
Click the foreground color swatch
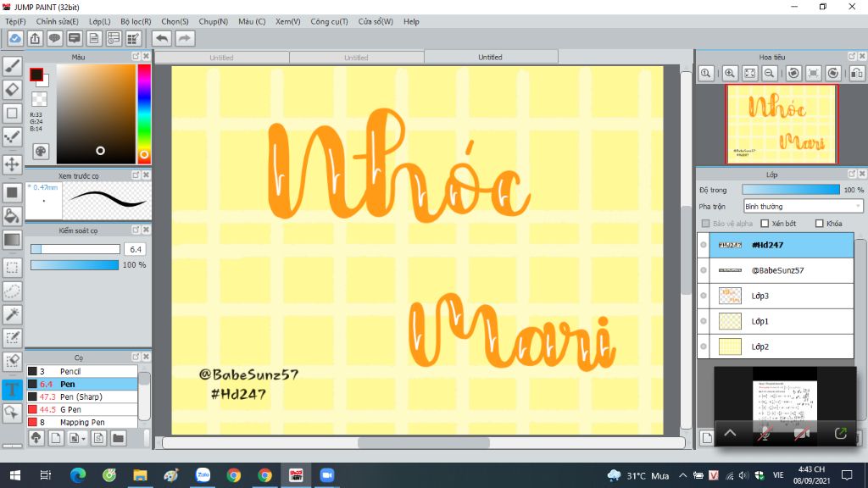[36, 75]
